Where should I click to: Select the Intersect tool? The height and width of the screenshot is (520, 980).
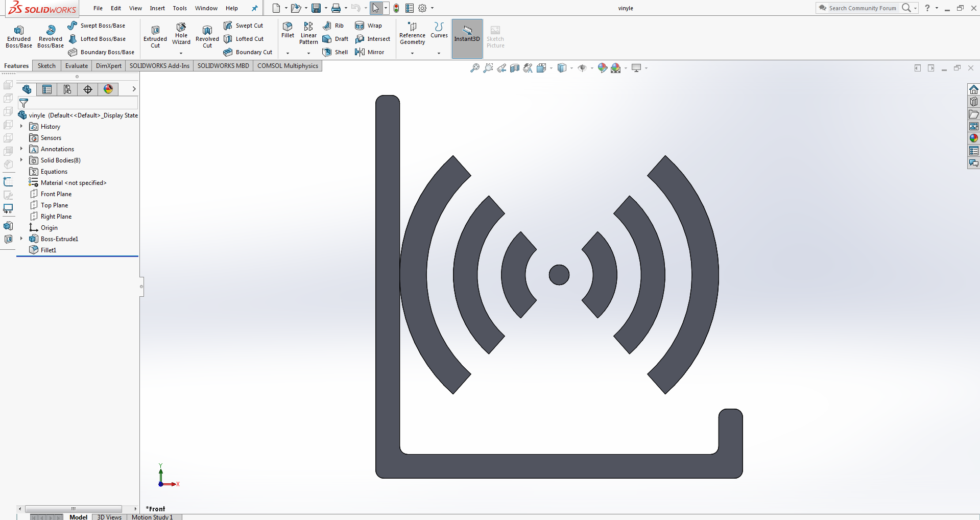point(373,39)
